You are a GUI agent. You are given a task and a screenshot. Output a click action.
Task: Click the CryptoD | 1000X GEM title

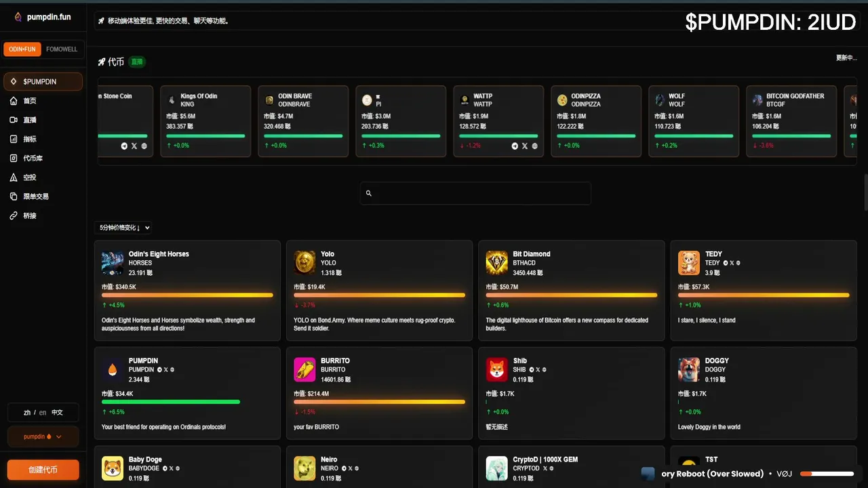click(545, 460)
